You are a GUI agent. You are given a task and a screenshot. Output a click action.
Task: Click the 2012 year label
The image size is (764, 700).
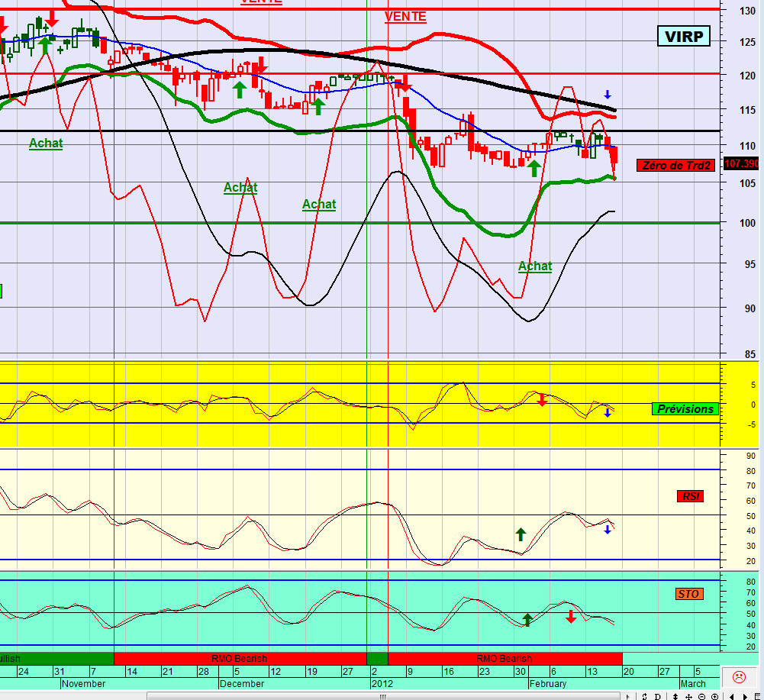click(382, 683)
